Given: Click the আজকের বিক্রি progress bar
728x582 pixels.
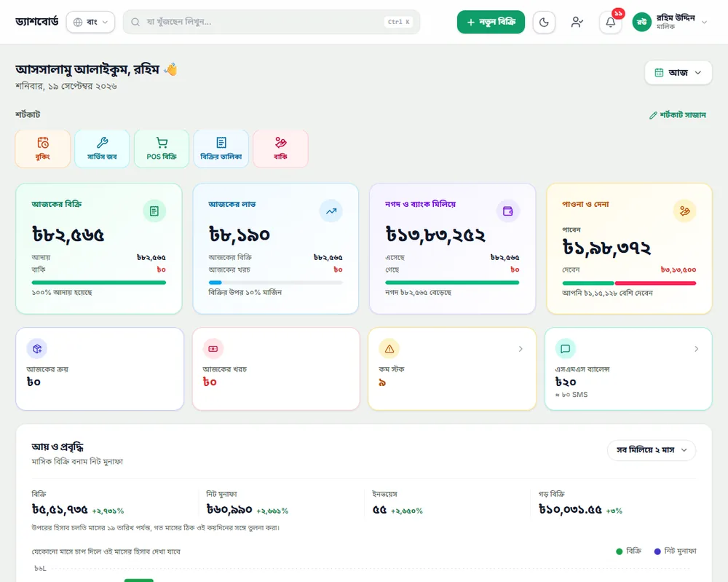Looking at the screenshot, I should point(99,283).
